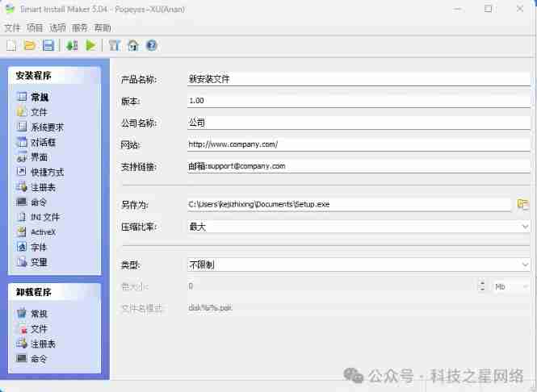Expand the 压缩比率 dropdown
Image resolution: width=537 pixels, height=392 pixels.
[525, 227]
